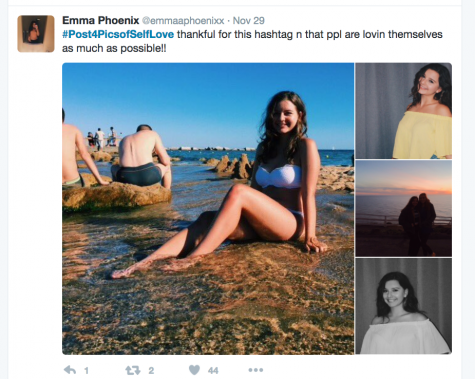Open the black and white portrait photo

point(404,306)
